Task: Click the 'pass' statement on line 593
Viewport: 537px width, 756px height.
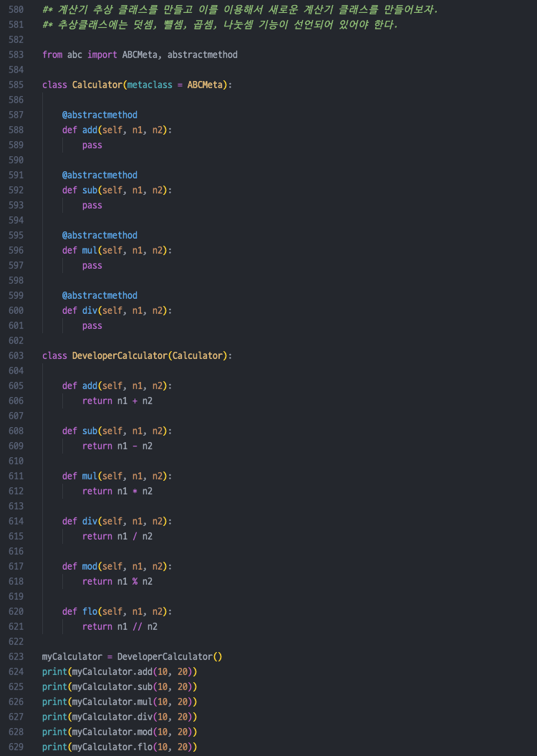Action: point(92,206)
